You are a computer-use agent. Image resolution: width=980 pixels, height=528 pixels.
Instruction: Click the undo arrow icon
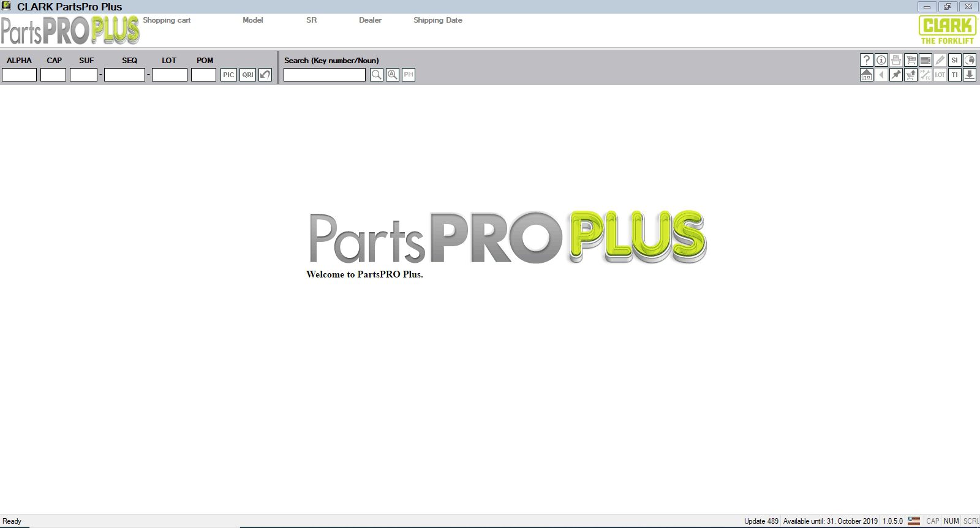pyautogui.click(x=265, y=75)
